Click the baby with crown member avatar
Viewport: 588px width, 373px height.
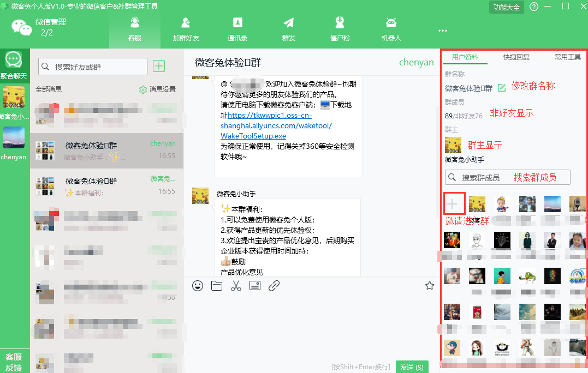click(502, 204)
